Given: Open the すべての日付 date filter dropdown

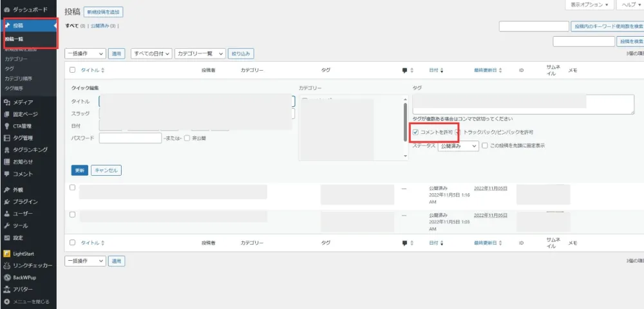Looking at the screenshot, I should click(x=151, y=54).
